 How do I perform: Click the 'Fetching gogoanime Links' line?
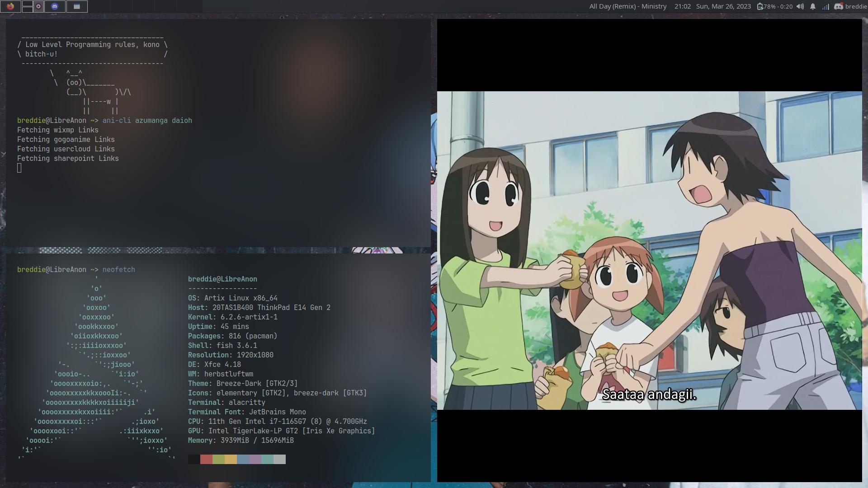click(x=66, y=140)
